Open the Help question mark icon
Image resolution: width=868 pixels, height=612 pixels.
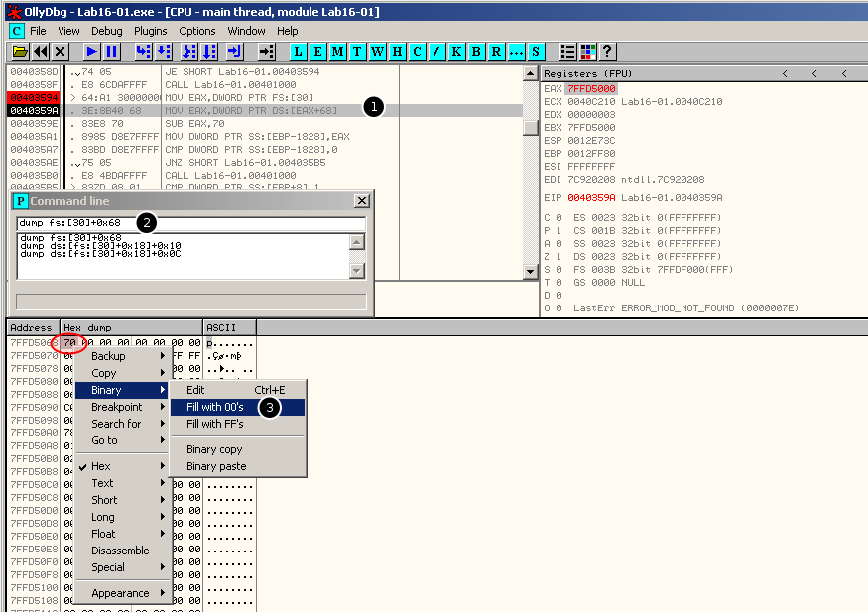pos(608,51)
